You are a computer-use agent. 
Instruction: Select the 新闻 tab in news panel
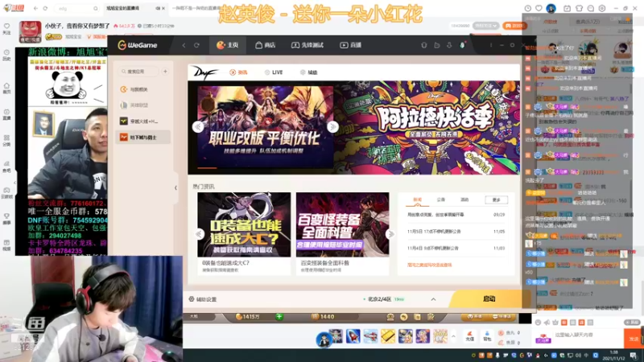click(x=417, y=200)
